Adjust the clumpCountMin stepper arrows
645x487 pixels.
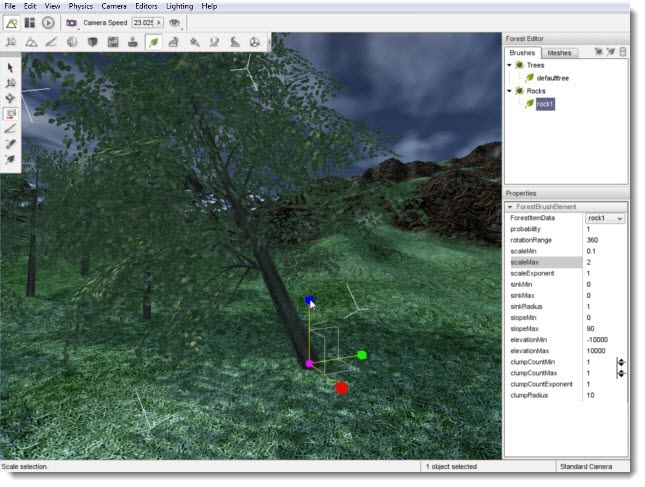(x=621, y=362)
